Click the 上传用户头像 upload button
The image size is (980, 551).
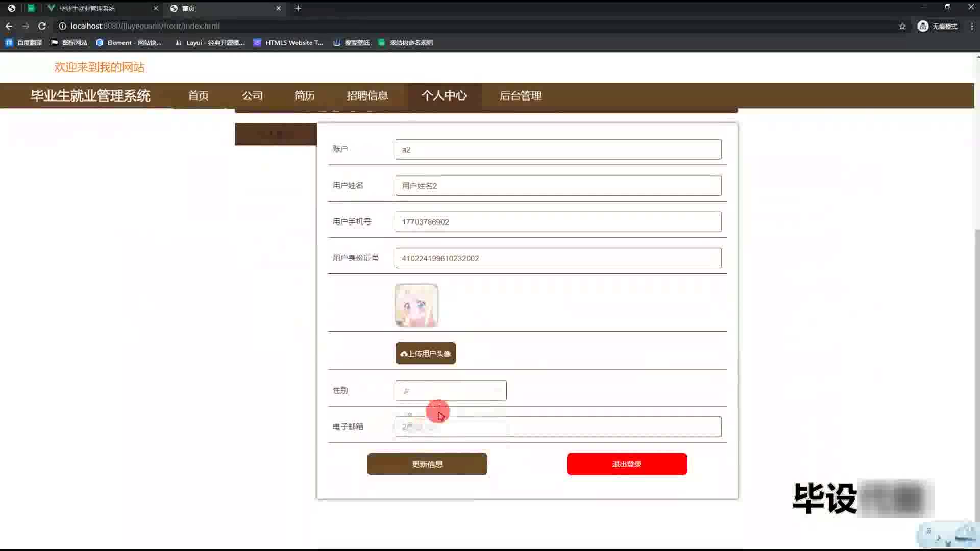click(x=425, y=354)
